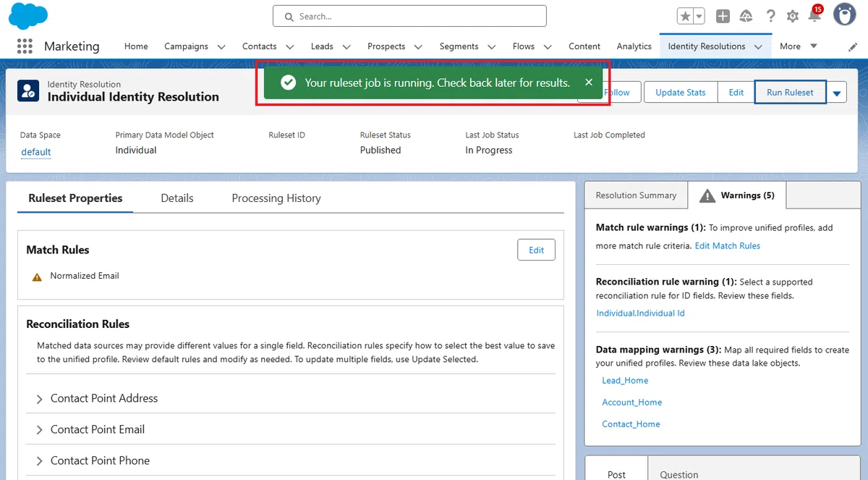This screenshot has width=868, height=480.
Task: Open the Segments tab
Action: [459, 46]
